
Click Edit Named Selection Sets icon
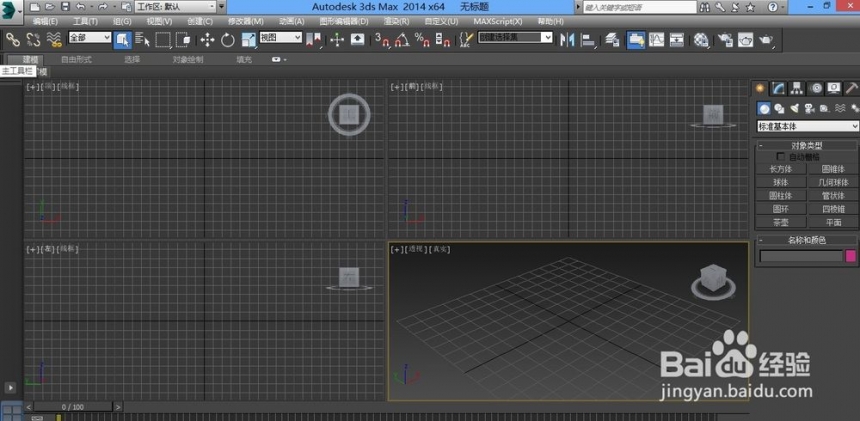coord(465,40)
